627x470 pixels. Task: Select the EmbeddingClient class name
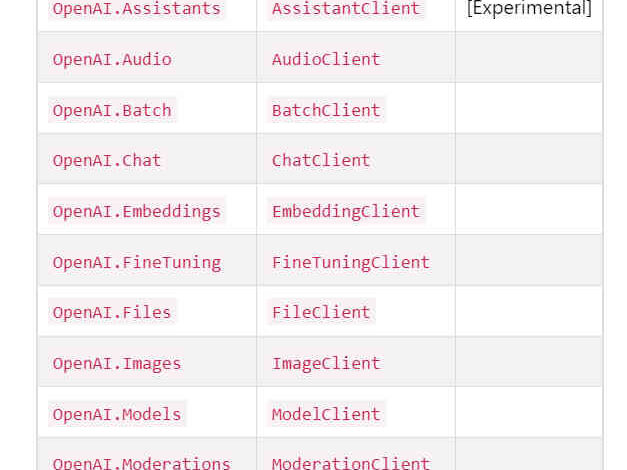point(346,211)
